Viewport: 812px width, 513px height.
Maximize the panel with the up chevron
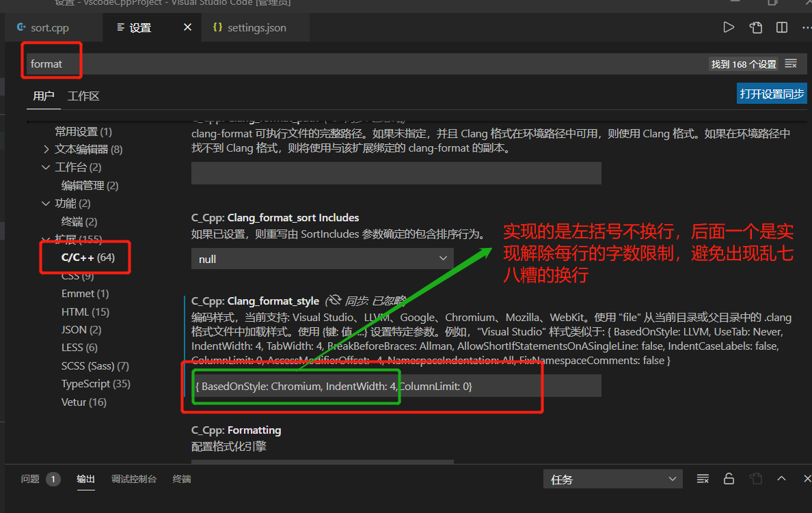click(x=781, y=479)
